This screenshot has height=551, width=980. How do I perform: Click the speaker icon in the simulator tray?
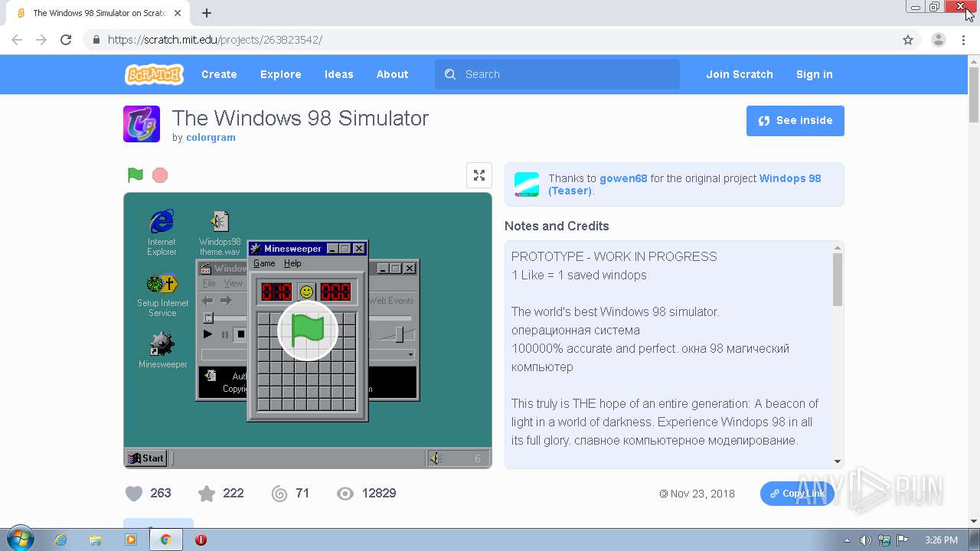435,458
